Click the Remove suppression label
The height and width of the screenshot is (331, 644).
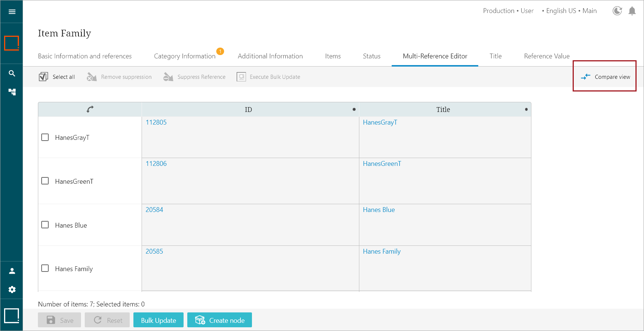click(126, 77)
